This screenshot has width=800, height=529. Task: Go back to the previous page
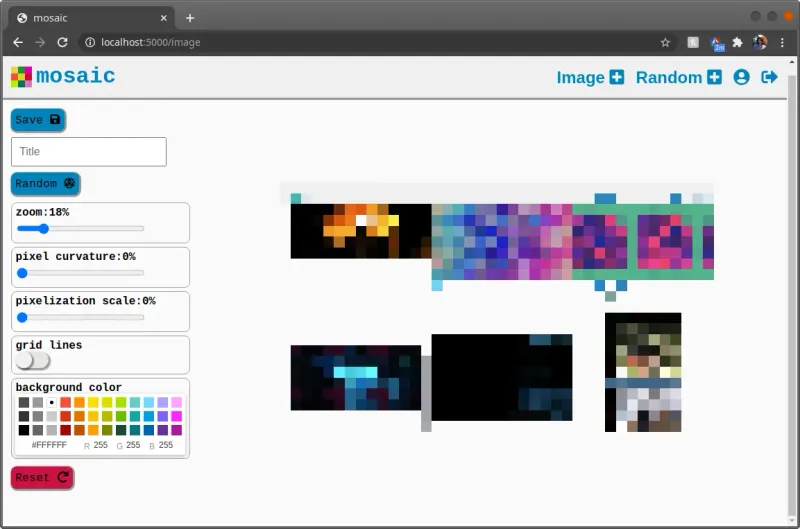pos(18,43)
